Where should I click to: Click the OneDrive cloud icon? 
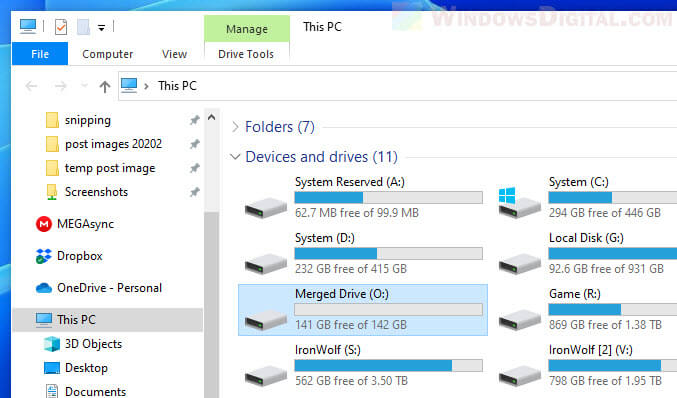pos(44,288)
